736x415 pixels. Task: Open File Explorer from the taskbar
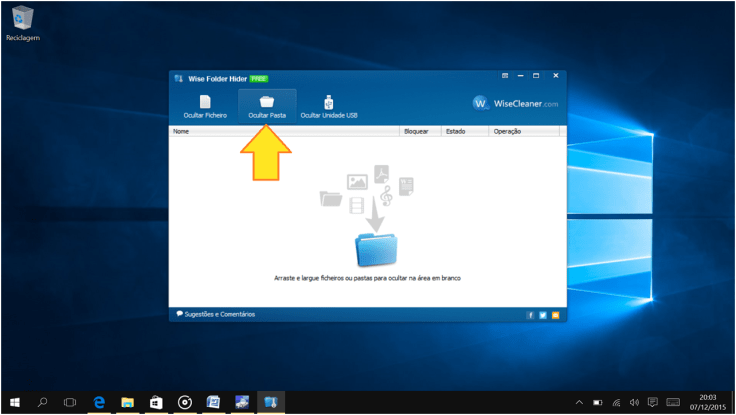(128, 402)
